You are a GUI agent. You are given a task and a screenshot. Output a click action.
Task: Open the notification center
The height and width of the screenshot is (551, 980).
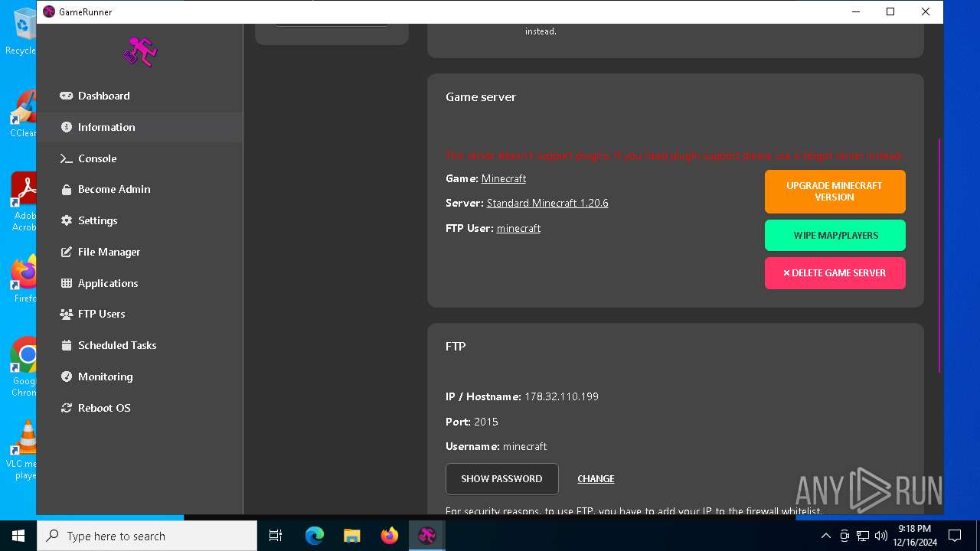(x=955, y=536)
